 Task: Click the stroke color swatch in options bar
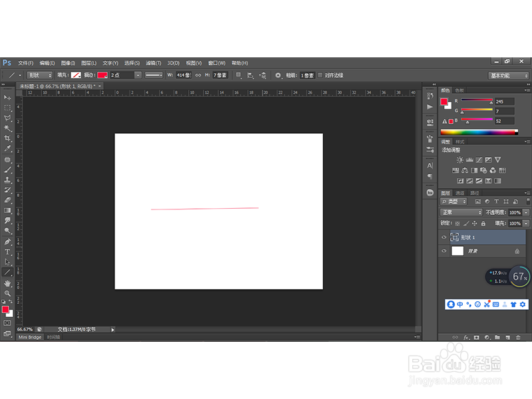pos(102,75)
